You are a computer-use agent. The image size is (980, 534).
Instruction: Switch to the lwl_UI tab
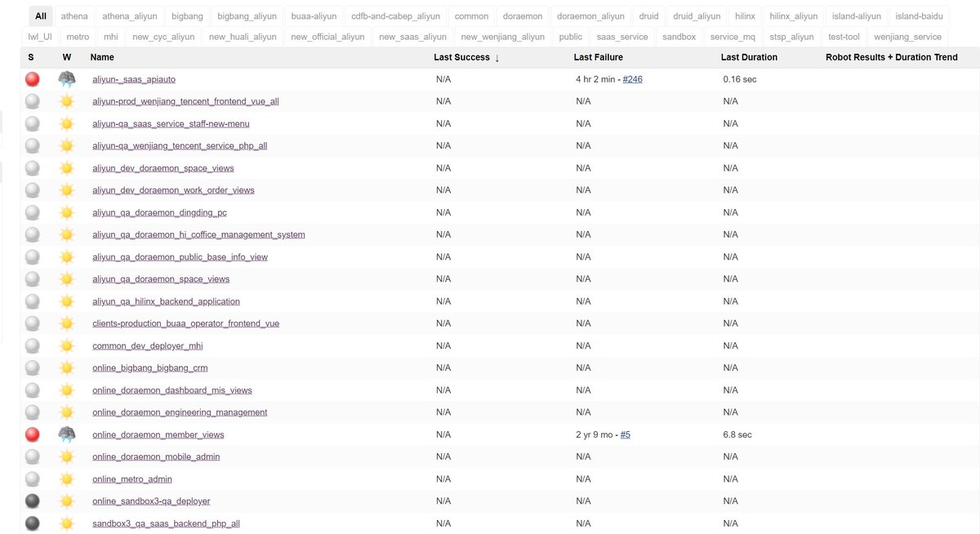pyautogui.click(x=40, y=37)
